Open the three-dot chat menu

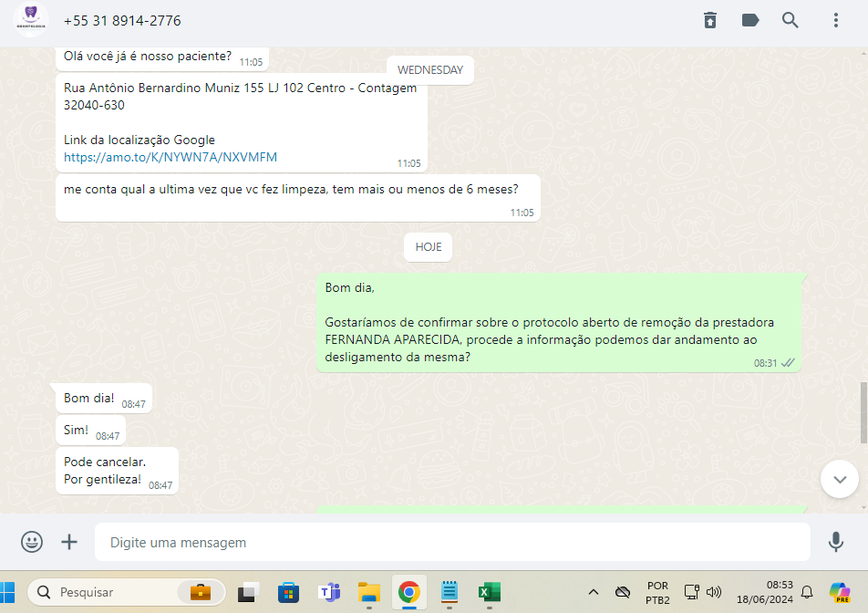836,20
